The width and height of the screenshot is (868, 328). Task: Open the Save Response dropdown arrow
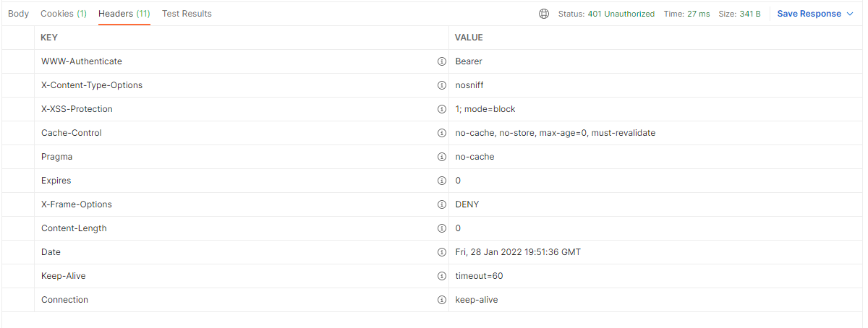tap(850, 14)
